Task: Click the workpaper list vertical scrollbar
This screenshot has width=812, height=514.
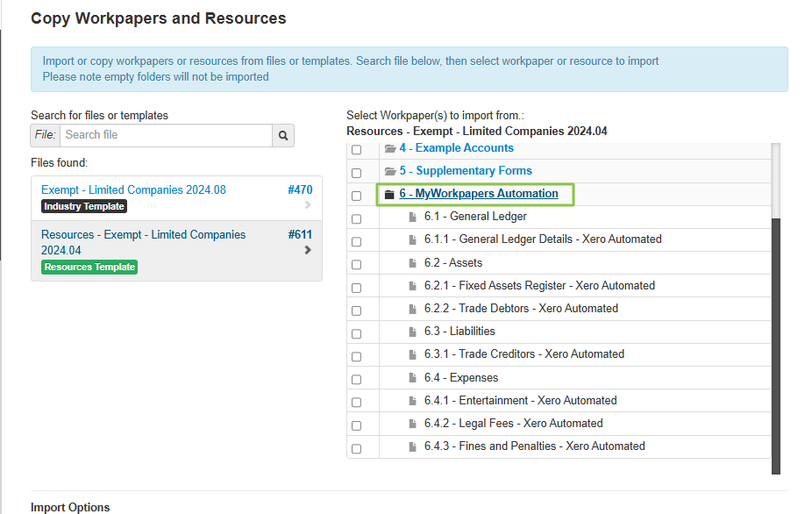Action: 775,342
